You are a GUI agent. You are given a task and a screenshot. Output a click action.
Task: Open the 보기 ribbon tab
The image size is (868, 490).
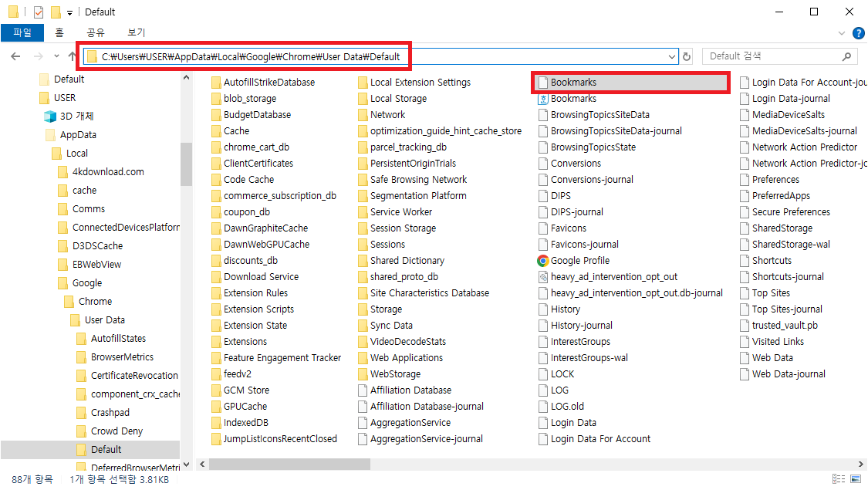136,32
